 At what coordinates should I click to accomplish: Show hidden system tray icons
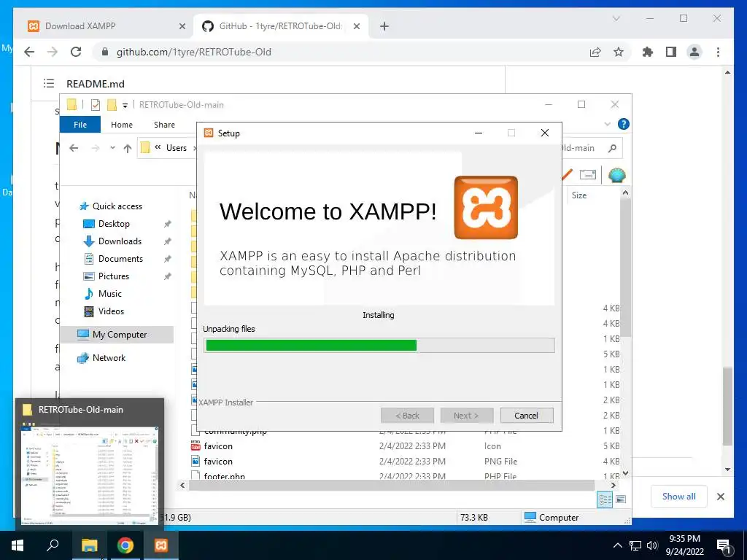617,545
